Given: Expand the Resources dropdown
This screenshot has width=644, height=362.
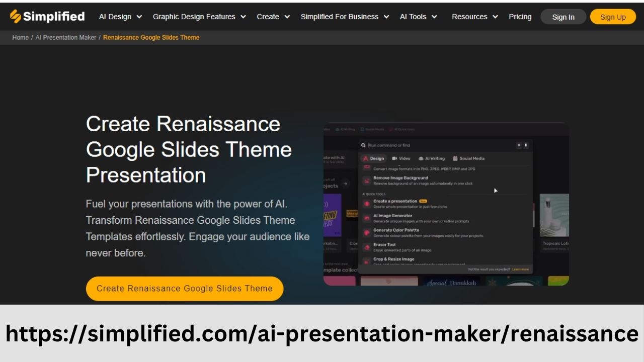Looking at the screenshot, I should tap(474, 17).
